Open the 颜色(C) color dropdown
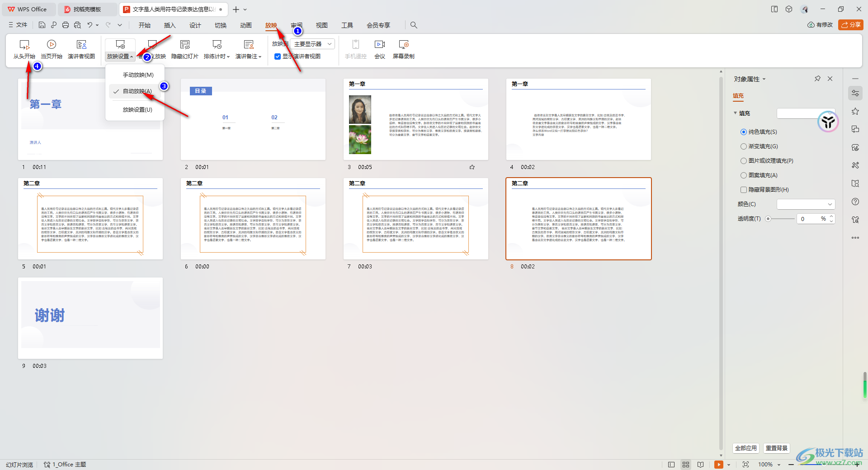The width and height of the screenshot is (868, 470). click(806, 204)
